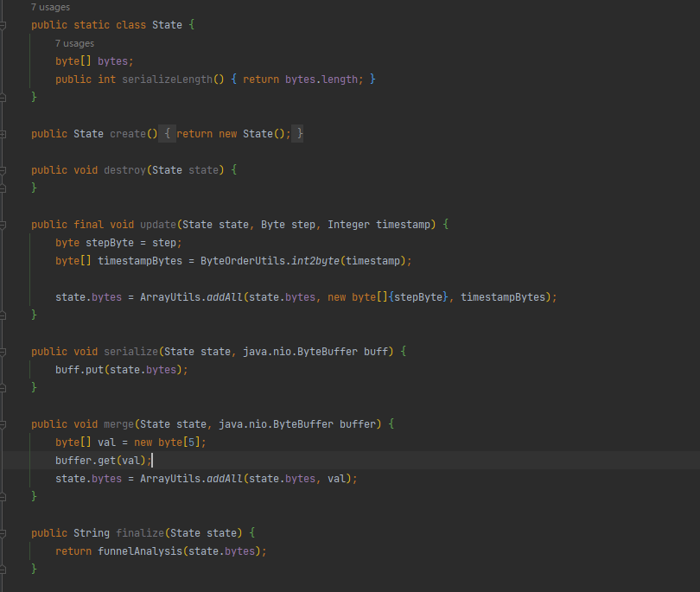Click 'buff.put' call in serialize
The width and height of the screenshot is (700, 592).
click(x=80, y=370)
